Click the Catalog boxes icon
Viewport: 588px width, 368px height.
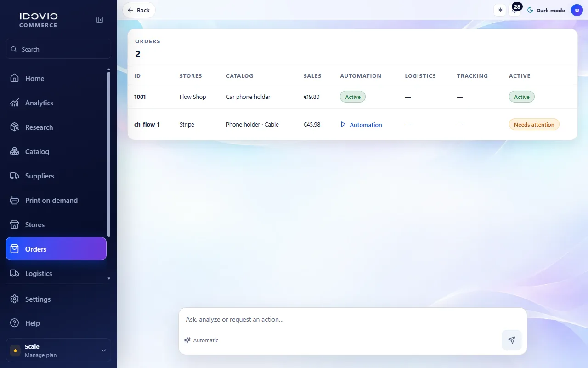(15, 151)
